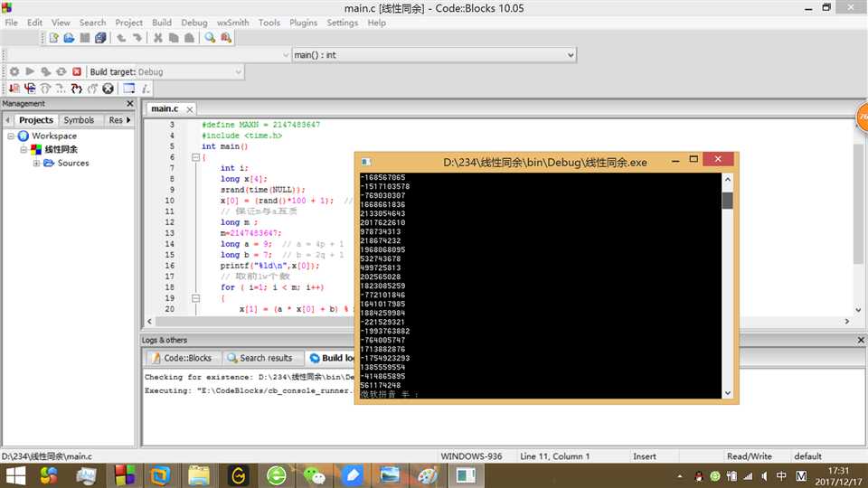
Task: Open the Windows Start button
Action: point(15,475)
